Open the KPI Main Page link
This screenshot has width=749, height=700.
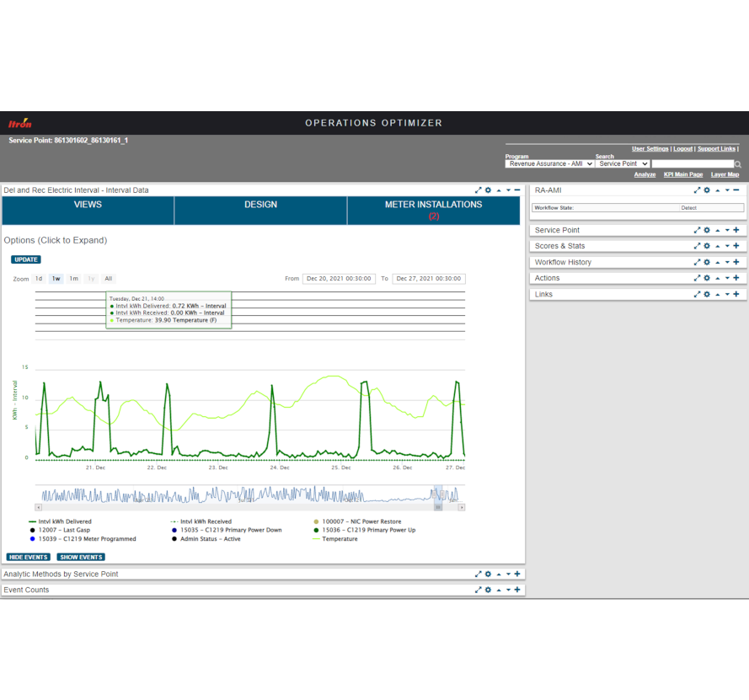[x=682, y=174]
